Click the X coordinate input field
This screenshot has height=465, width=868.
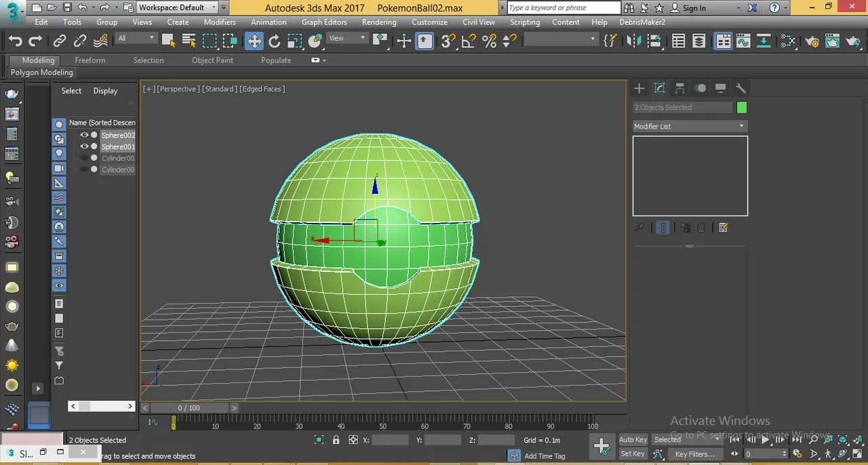(x=390, y=440)
